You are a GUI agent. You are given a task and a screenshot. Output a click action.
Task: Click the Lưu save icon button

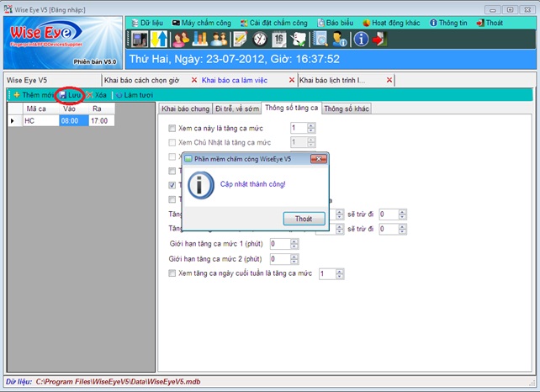pyautogui.click(x=71, y=95)
